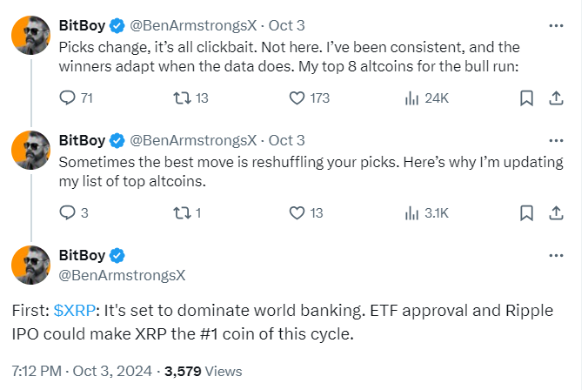This screenshot has height=390, width=588.
Task: Open the @BenArmstrongsX handle on the main tweet
Action: (122, 275)
